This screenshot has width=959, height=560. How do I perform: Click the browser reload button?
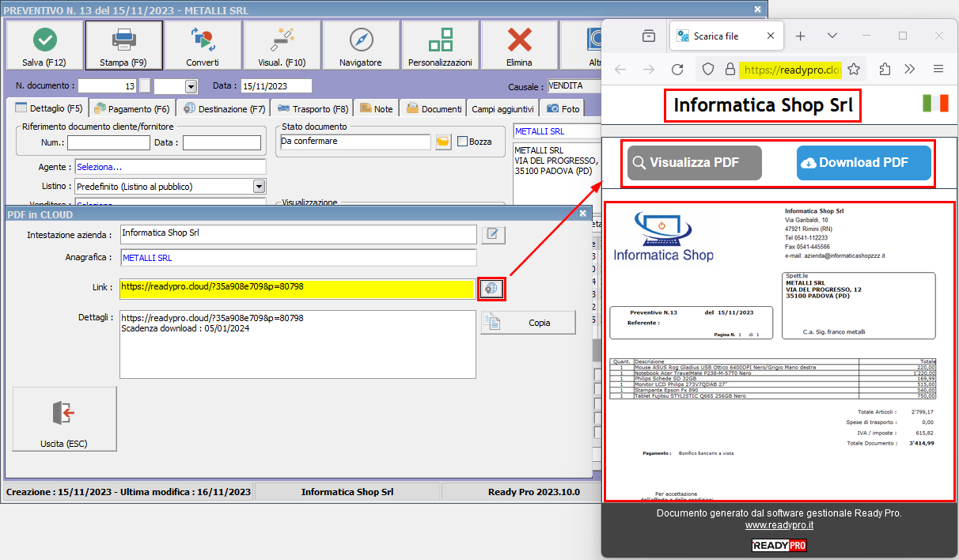tap(677, 69)
